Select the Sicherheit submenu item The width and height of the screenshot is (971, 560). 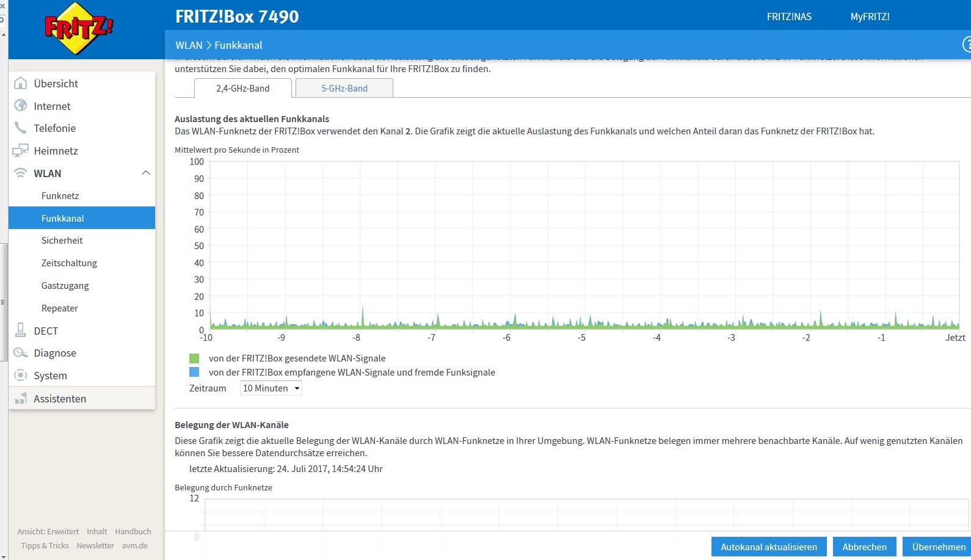tap(82, 240)
